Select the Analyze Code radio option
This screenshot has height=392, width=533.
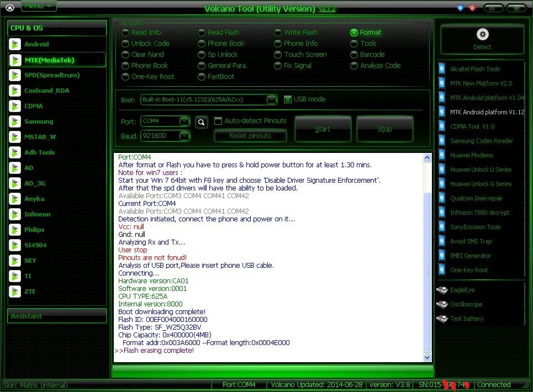pos(354,66)
